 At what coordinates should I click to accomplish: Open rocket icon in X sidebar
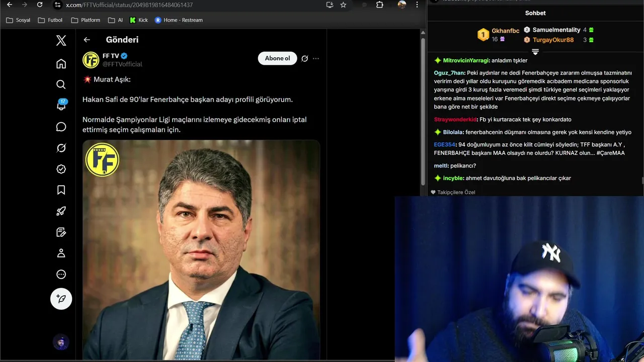pos(61,211)
